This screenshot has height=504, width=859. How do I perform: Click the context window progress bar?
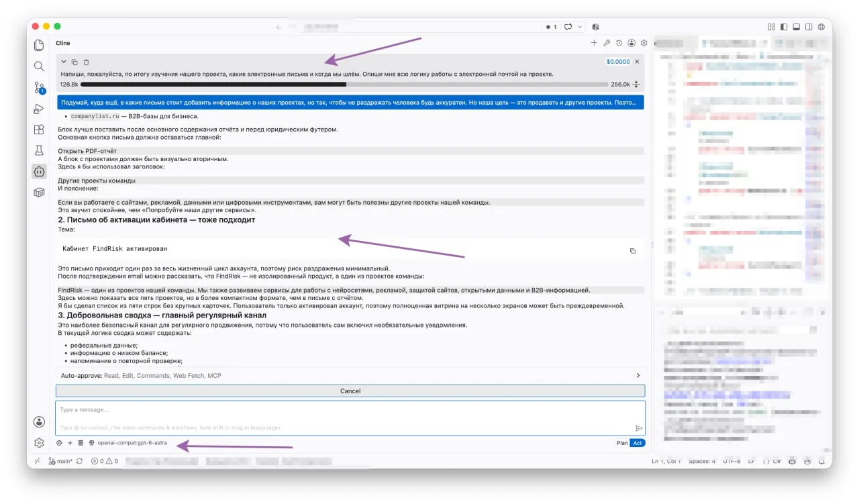click(344, 85)
